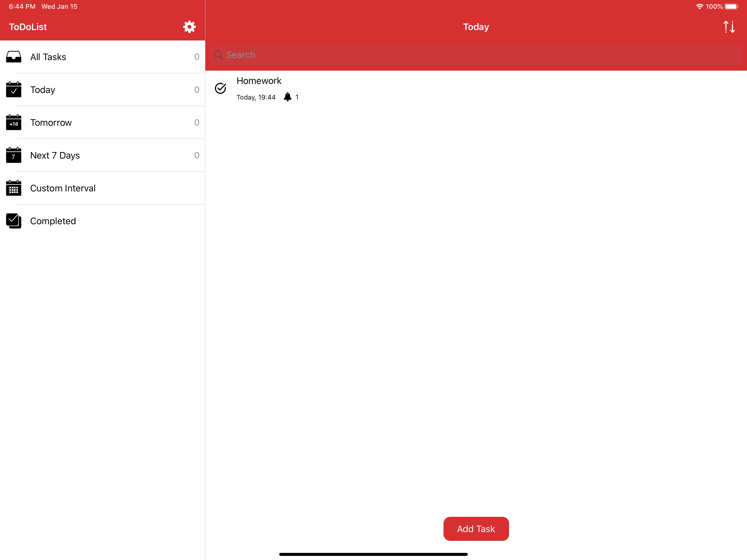Click the Tomorrow +1d calendar icon
Image resolution: width=747 pixels, height=560 pixels.
click(14, 122)
